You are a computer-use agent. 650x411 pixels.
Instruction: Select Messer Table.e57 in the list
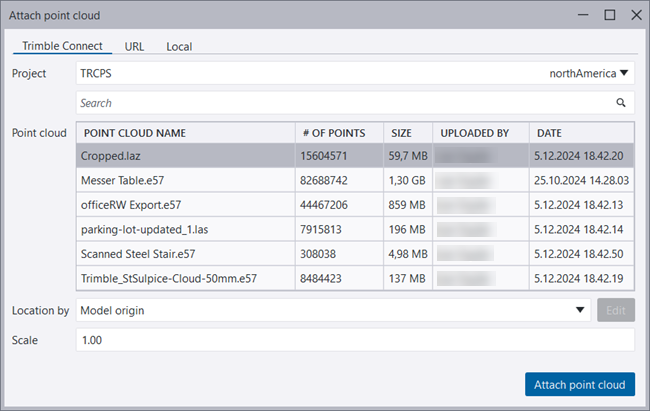[x=185, y=180]
